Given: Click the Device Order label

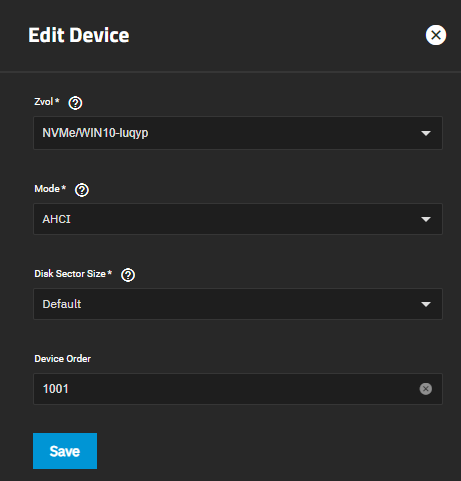Looking at the screenshot, I should [63, 359].
